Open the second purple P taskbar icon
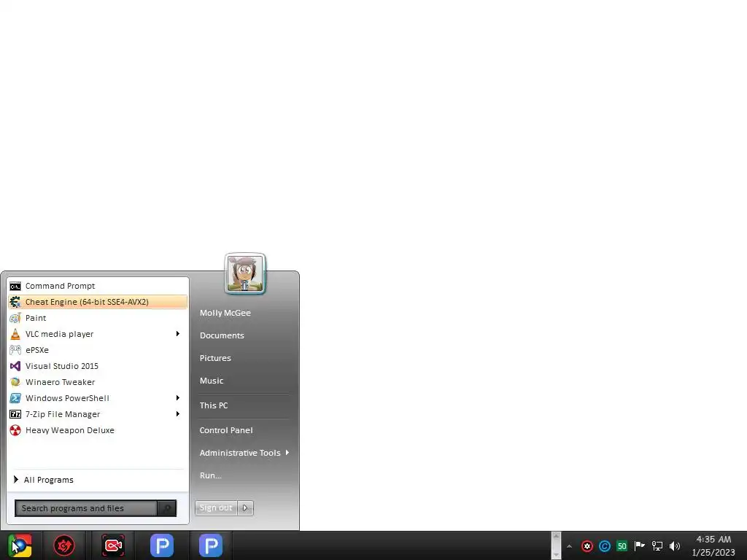747x560 pixels. pyautogui.click(x=211, y=545)
